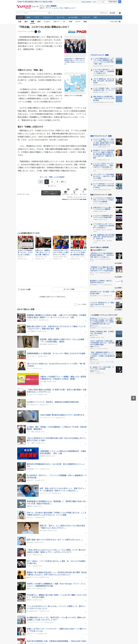
Task: Click the 記事に関する報告 report icon link
Action: (23, 194)
